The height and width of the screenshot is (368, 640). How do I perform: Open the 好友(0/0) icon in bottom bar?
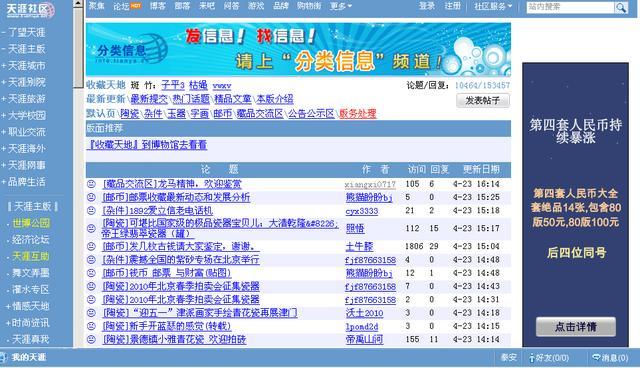coord(532,358)
